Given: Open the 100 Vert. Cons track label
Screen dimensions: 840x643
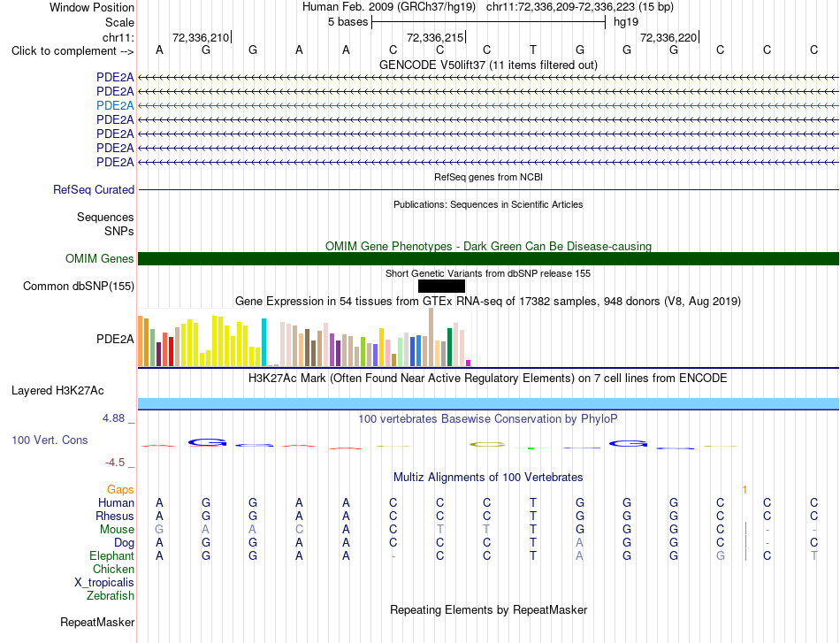Looking at the screenshot, I should 50,440.
